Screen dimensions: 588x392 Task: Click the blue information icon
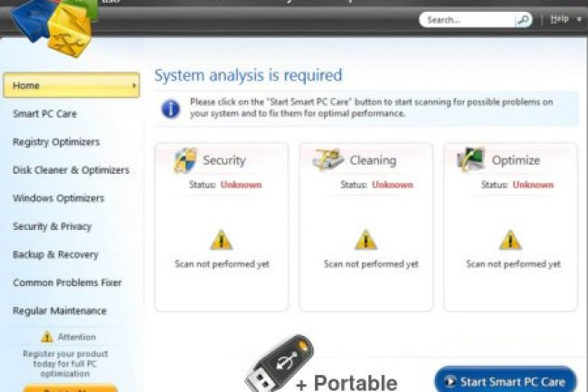[171, 110]
